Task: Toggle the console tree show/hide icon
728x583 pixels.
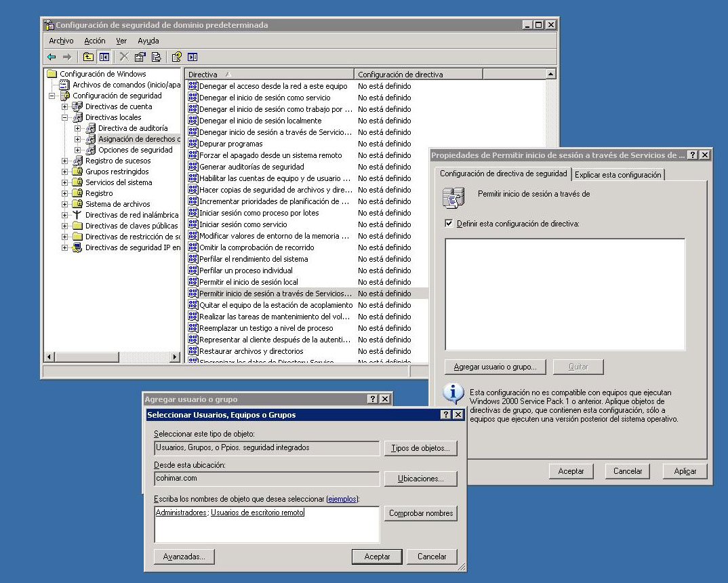Action: coord(104,57)
